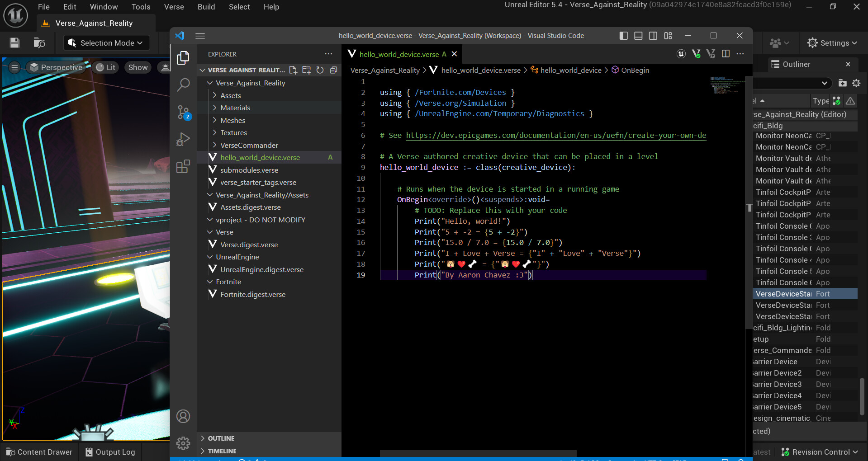The width and height of the screenshot is (868, 461).
Task: Collapse all folders in Explorer
Action: coord(334,70)
